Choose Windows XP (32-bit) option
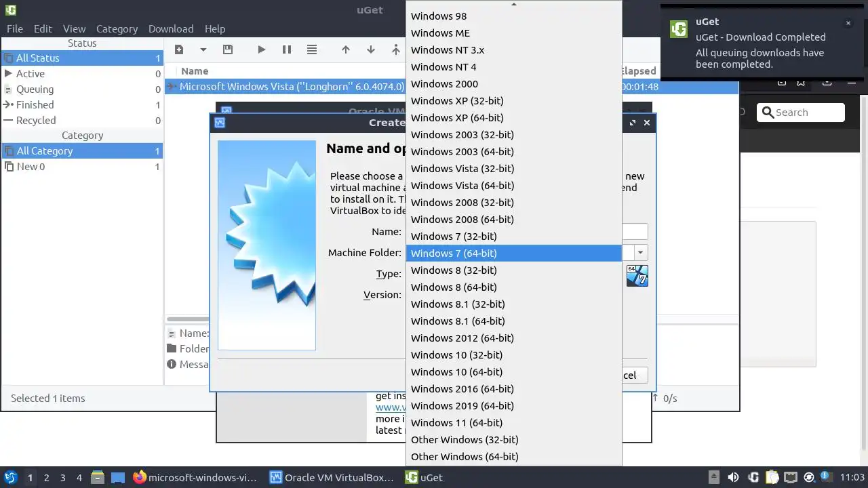 pyautogui.click(x=513, y=100)
